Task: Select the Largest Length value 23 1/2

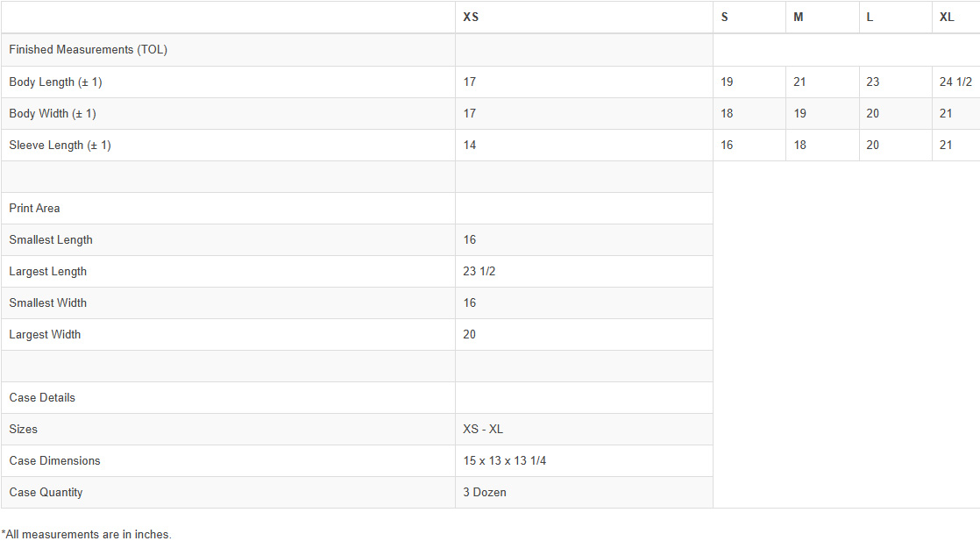Action: coord(479,272)
